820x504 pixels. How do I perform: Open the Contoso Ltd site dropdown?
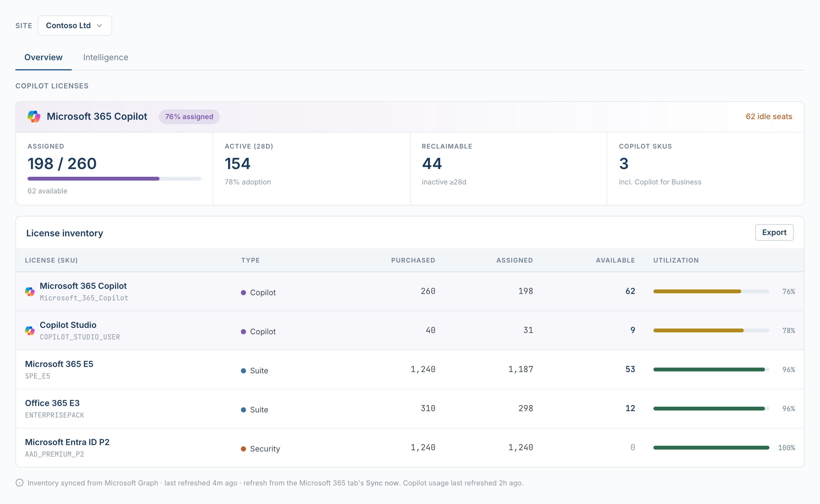75,26
